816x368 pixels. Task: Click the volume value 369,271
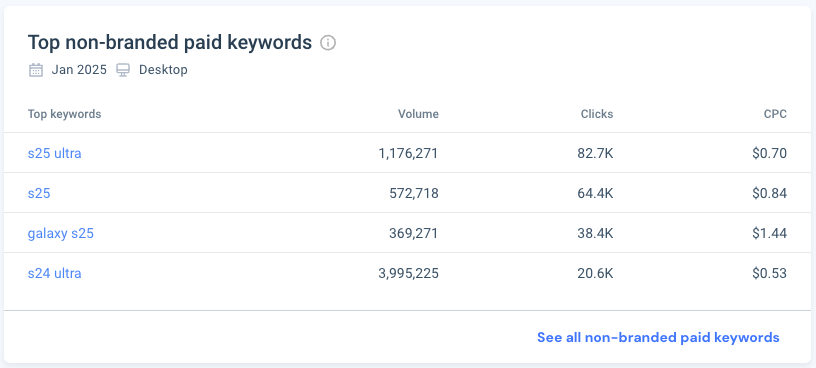click(x=414, y=234)
